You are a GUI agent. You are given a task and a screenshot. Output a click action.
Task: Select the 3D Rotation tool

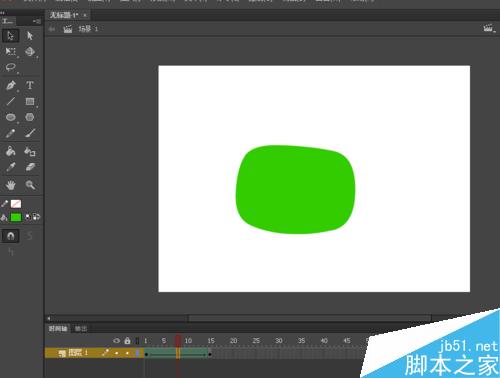point(30,51)
